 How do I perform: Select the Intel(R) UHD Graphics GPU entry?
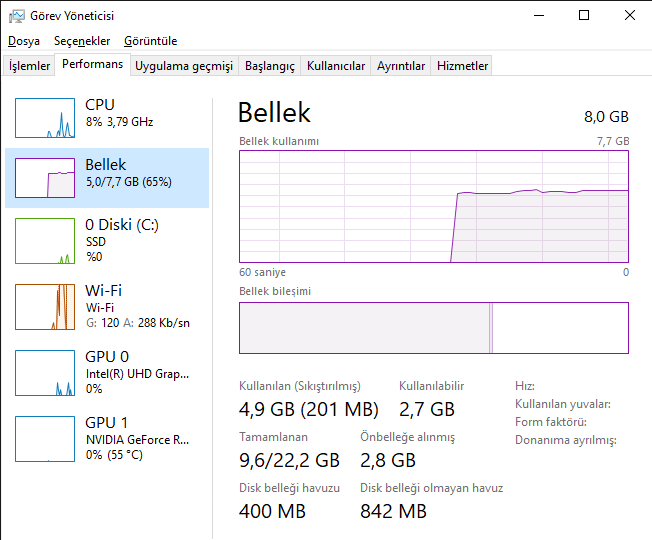tap(137, 374)
